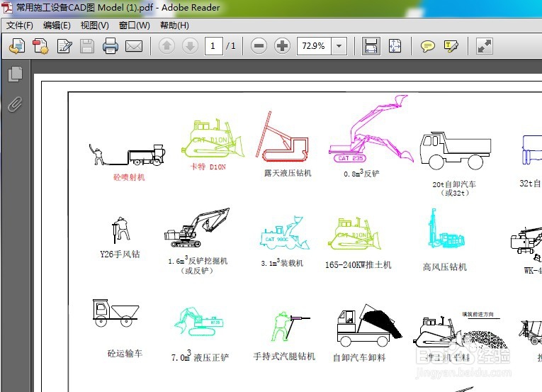Image resolution: width=542 pixels, height=392 pixels.
Task: Go to next page arrow
Action: (190, 45)
